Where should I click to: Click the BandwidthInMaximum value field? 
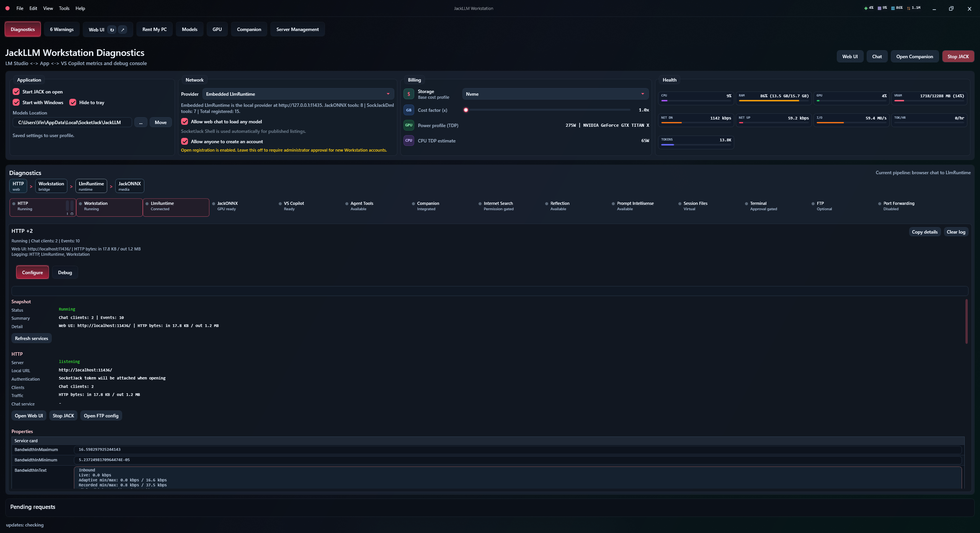pos(518,450)
